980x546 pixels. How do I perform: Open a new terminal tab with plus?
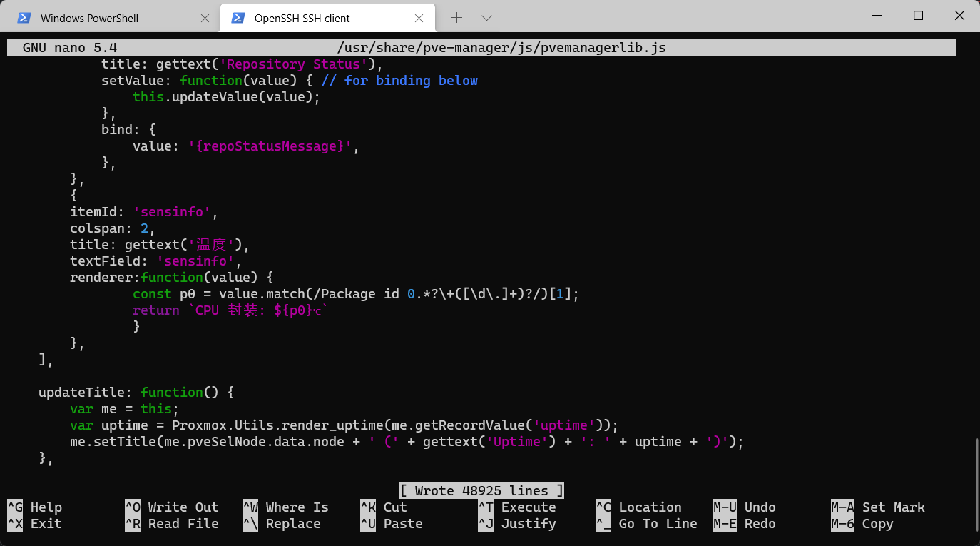pos(456,18)
